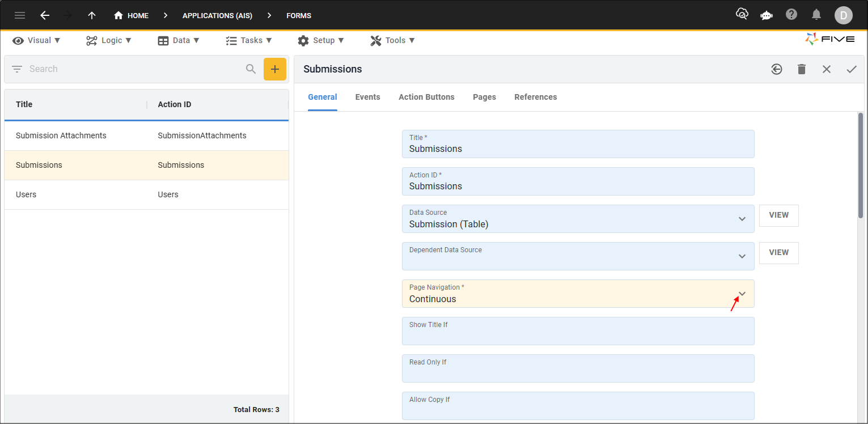The image size is (868, 424).
Task: Select the Users row in list
Action: 146,194
